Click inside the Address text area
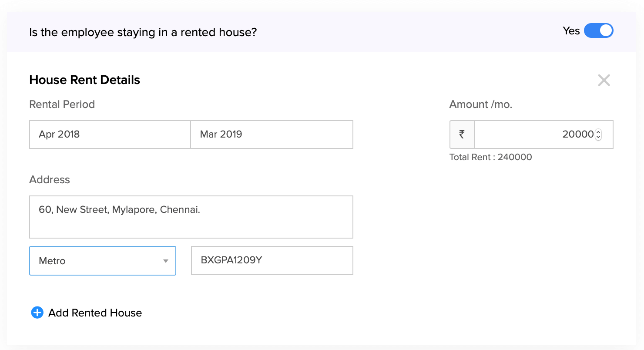Screen dimensions: 644x350 point(191,217)
